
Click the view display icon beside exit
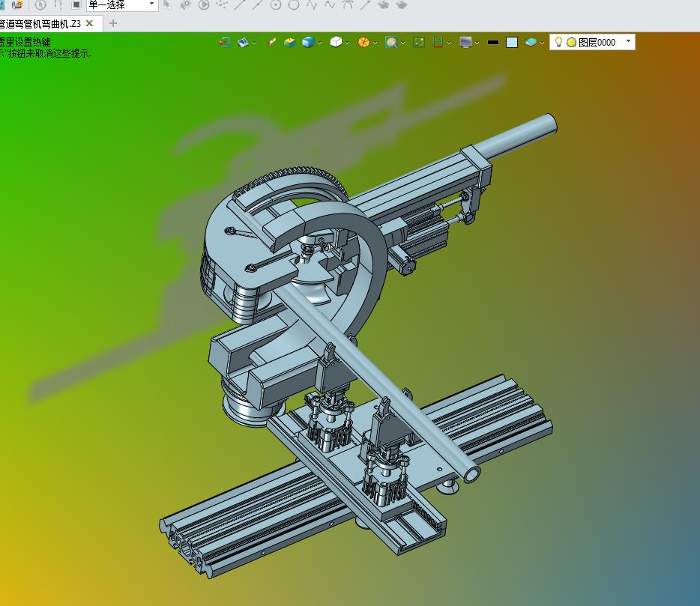coord(243,43)
